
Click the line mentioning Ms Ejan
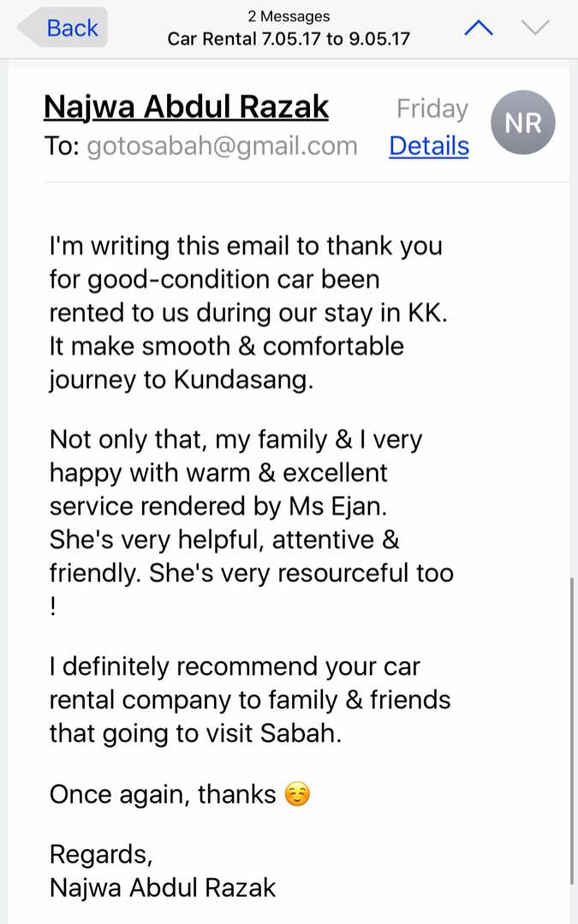pos(218,506)
